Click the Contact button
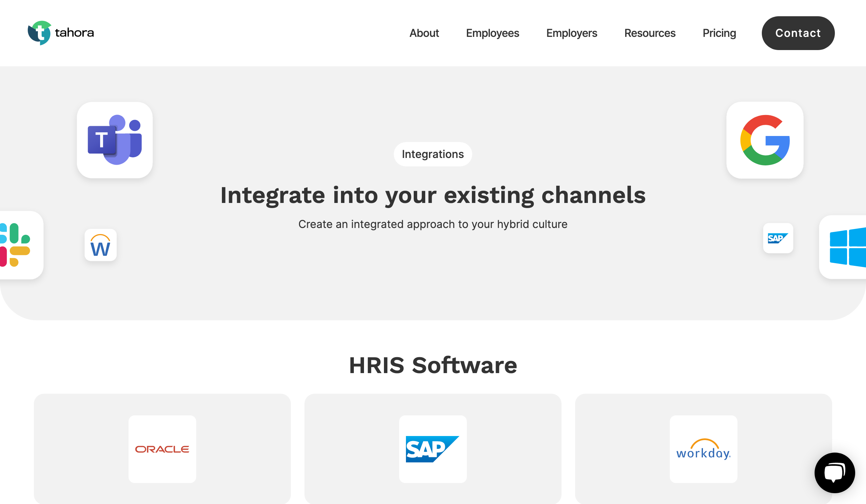The height and width of the screenshot is (504, 866). [x=798, y=33]
